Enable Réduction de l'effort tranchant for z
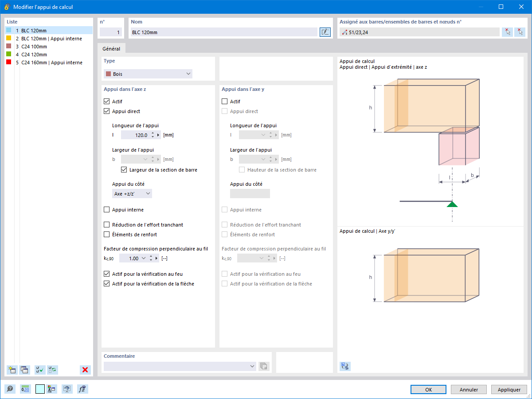This screenshot has width=532, height=399. click(x=106, y=225)
